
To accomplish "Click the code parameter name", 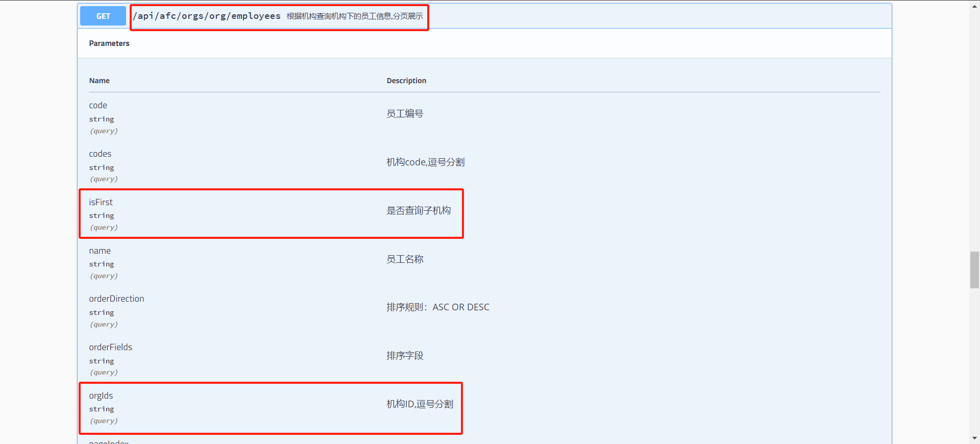I will point(98,105).
